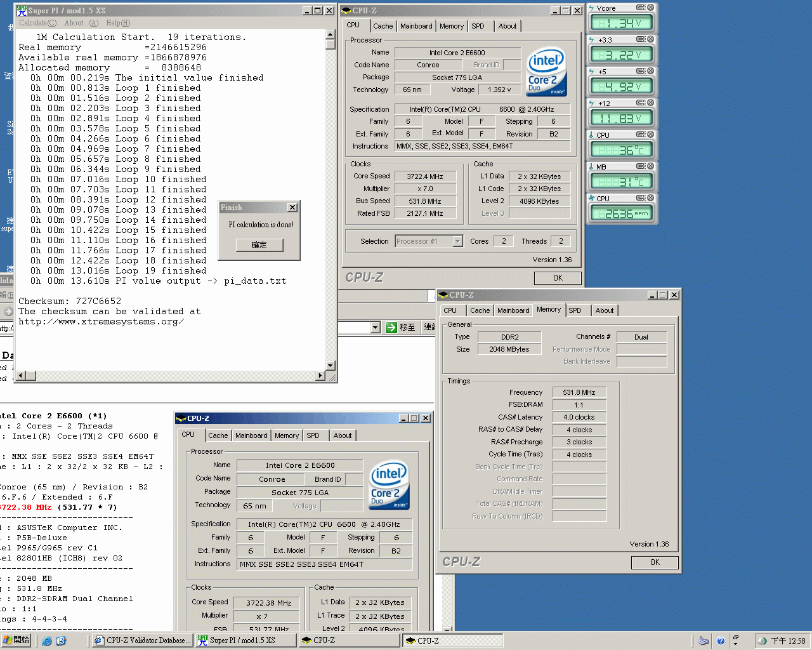Screen dimensions: 812x650
Task: Click the Level 2 4096 KBytes cache value
Action: [539, 201]
